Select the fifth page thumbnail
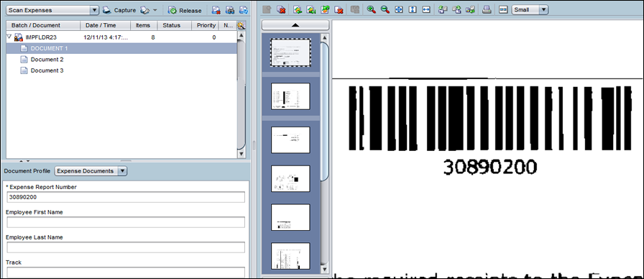 (290, 217)
